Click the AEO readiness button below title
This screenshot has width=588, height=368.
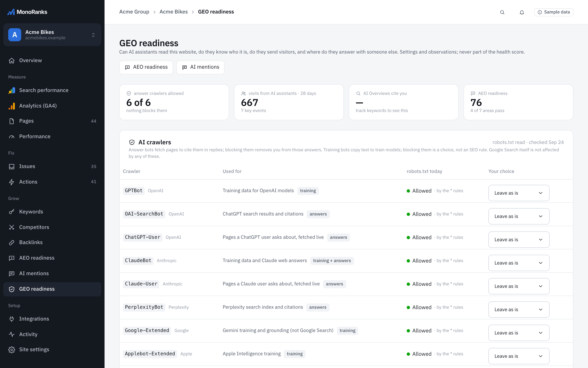click(146, 67)
